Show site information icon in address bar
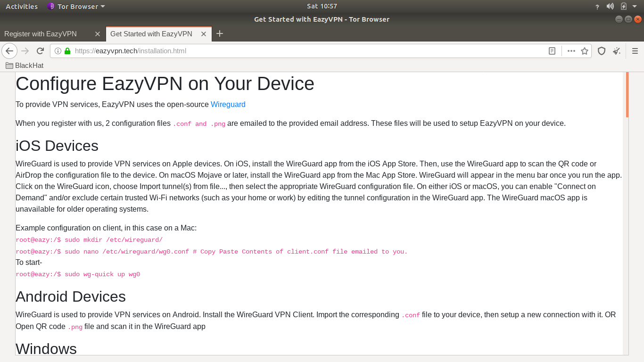The width and height of the screenshot is (644, 362). (x=58, y=51)
